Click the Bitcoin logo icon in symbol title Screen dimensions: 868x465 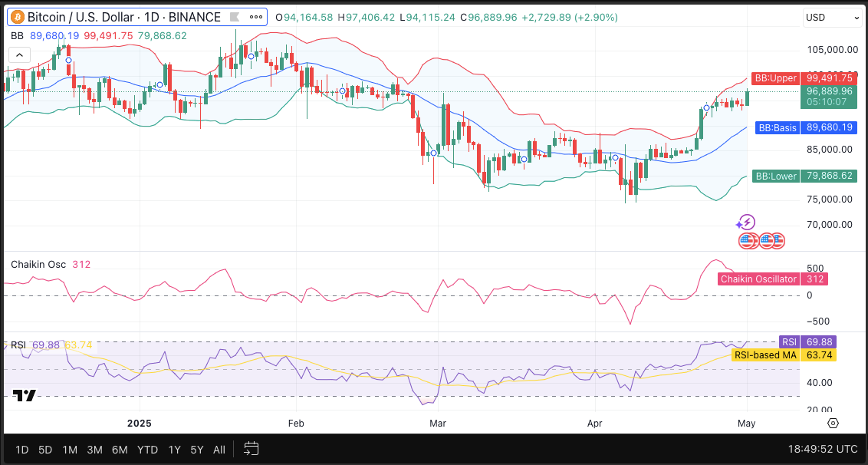click(x=17, y=17)
